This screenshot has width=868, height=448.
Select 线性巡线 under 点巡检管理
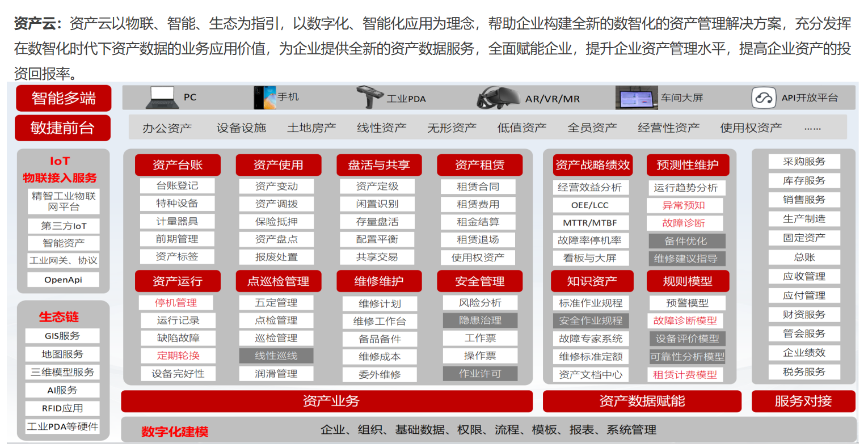coord(276,356)
